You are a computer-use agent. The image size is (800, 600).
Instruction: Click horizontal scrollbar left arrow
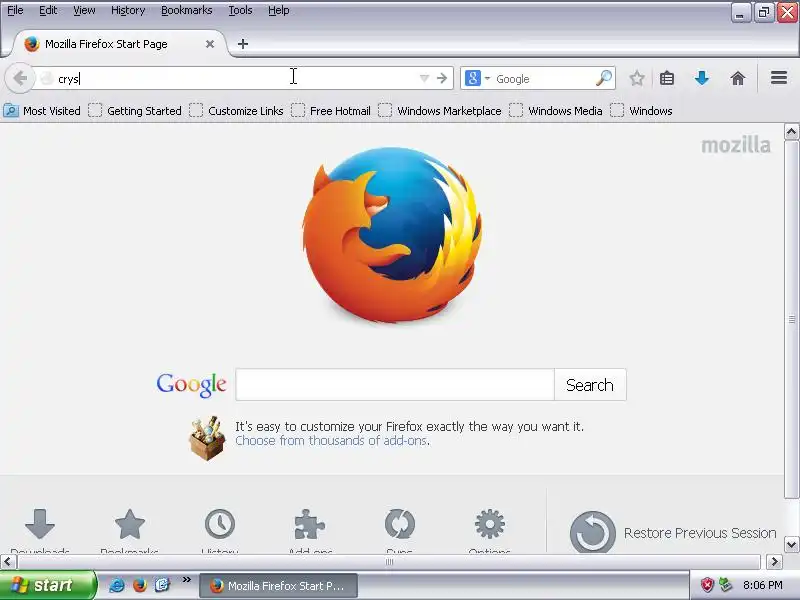click(x=7, y=562)
